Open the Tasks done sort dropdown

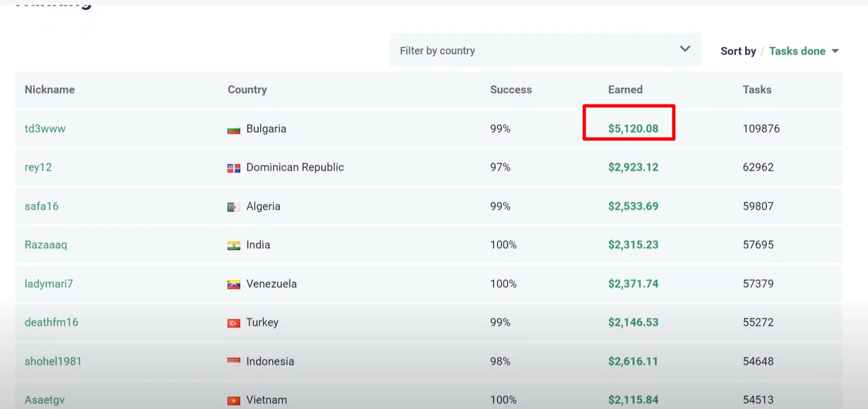pos(797,51)
